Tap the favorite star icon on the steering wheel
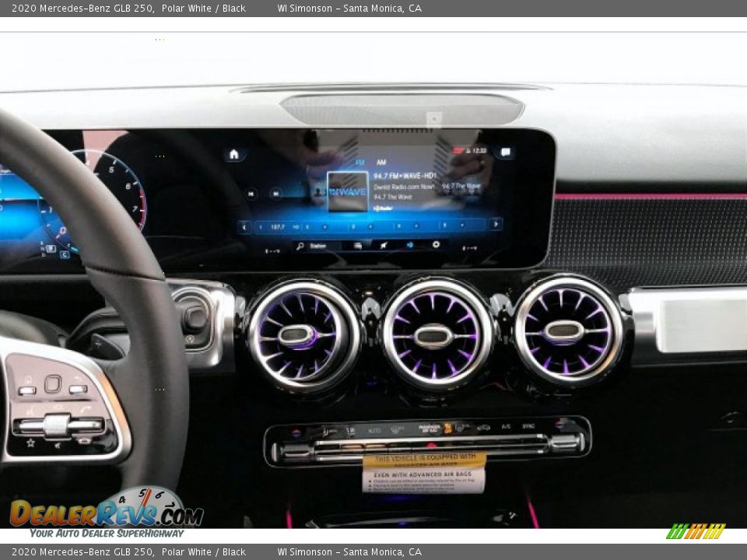The image size is (747, 560). (x=30, y=443)
